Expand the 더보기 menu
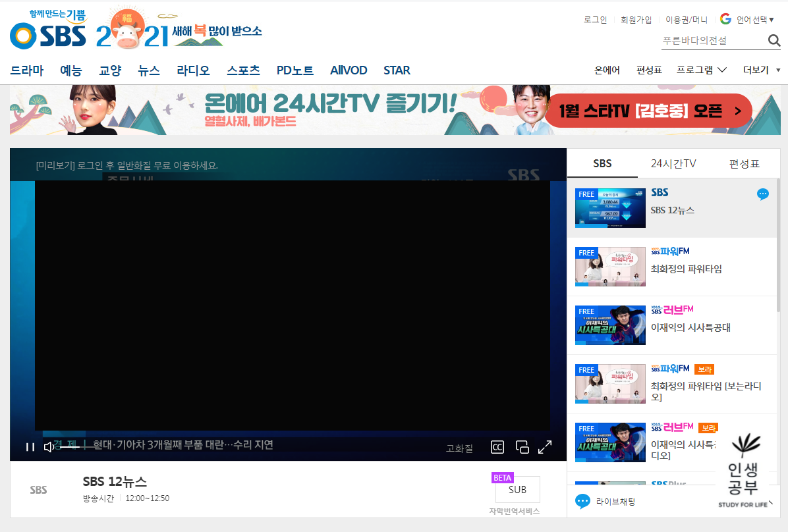 pos(762,70)
